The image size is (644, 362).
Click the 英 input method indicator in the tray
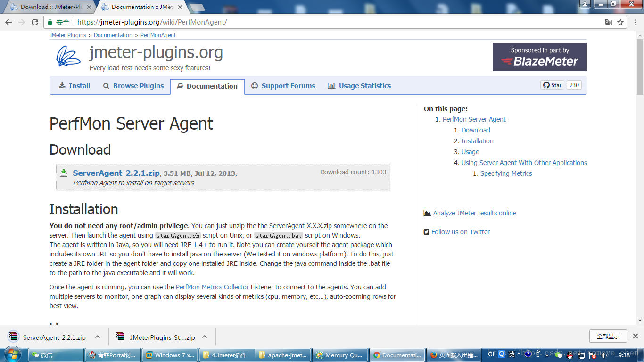pyautogui.click(x=512, y=354)
